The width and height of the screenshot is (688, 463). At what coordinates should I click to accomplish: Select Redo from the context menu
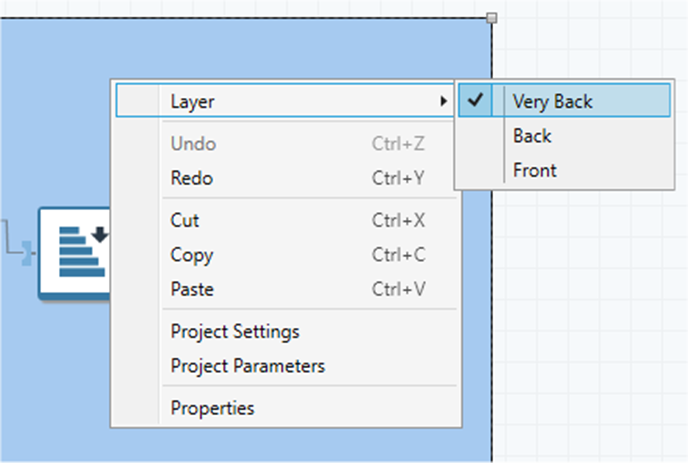pos(191,179)
